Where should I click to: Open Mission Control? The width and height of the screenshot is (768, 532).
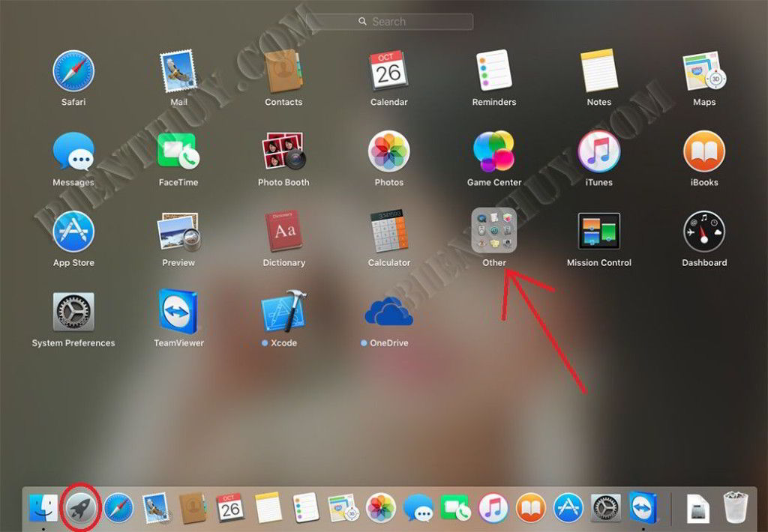click(599, 231)
